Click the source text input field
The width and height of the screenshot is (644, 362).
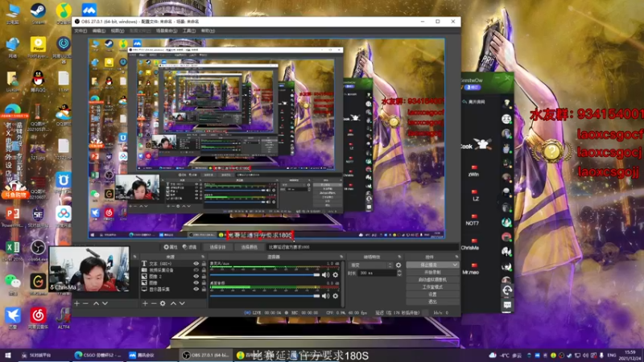tap(361, 247)
